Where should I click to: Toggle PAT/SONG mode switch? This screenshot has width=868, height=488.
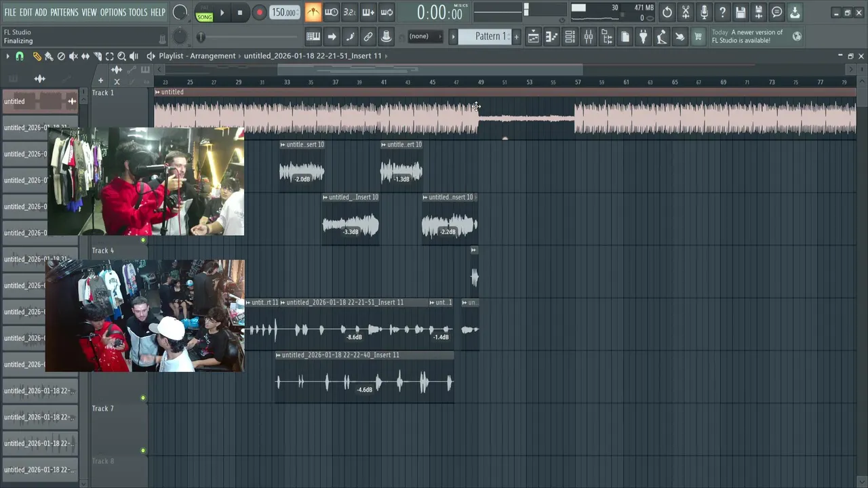(204, 12)
